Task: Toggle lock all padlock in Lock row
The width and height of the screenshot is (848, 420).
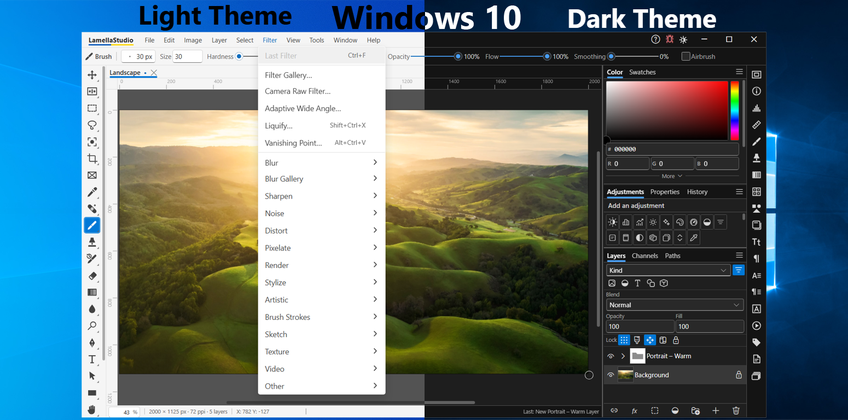Action: pos(675,340)
